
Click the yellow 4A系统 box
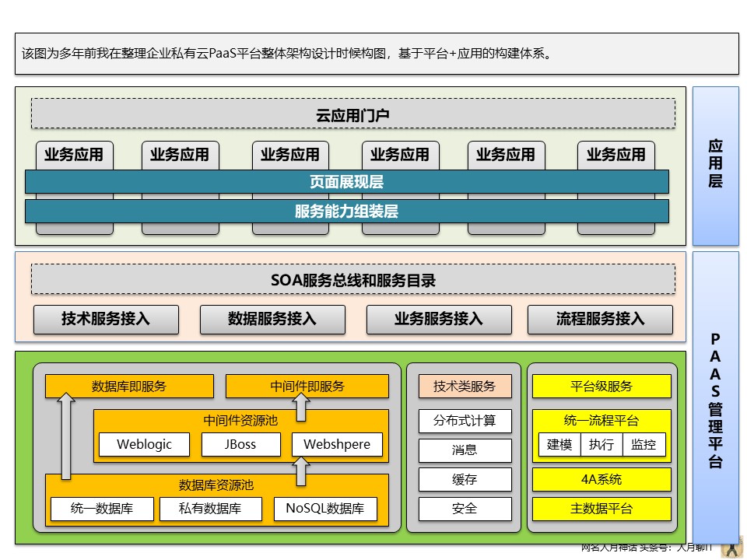pyautogui.click(x=601, y=479)
